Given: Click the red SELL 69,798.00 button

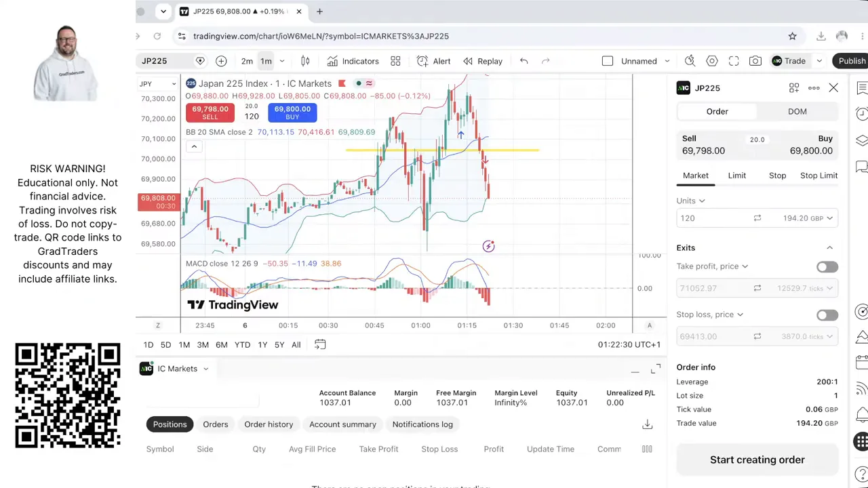Looking at the screenshot, I should 210,113.
